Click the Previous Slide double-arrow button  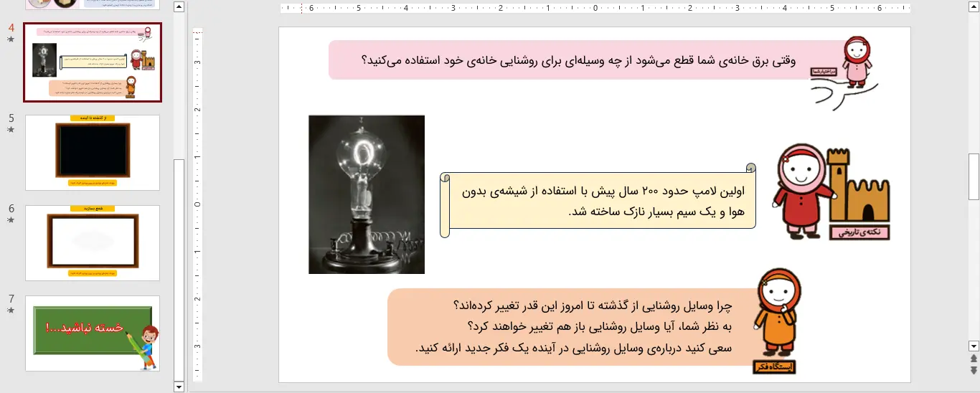click(974, 358)
